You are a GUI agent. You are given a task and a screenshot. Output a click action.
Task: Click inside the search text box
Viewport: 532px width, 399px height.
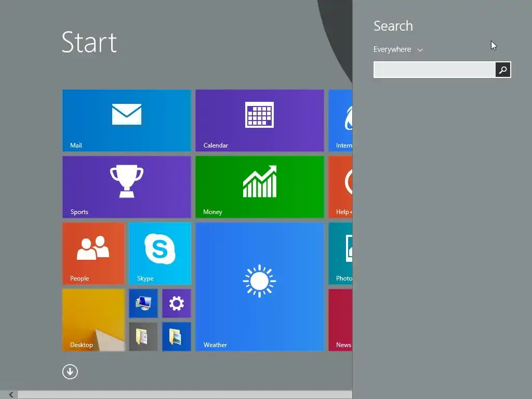(434, 70)
